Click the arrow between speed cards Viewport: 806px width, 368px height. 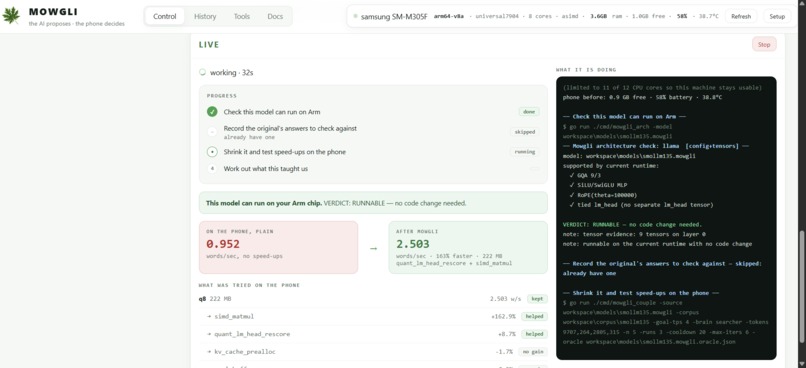click(373, 248)
